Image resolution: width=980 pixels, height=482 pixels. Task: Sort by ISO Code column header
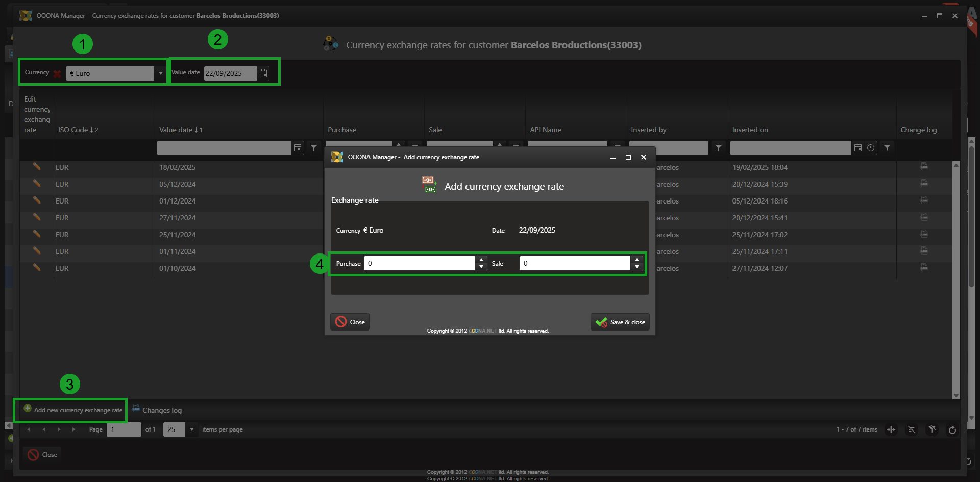click(x=78, y=130)
